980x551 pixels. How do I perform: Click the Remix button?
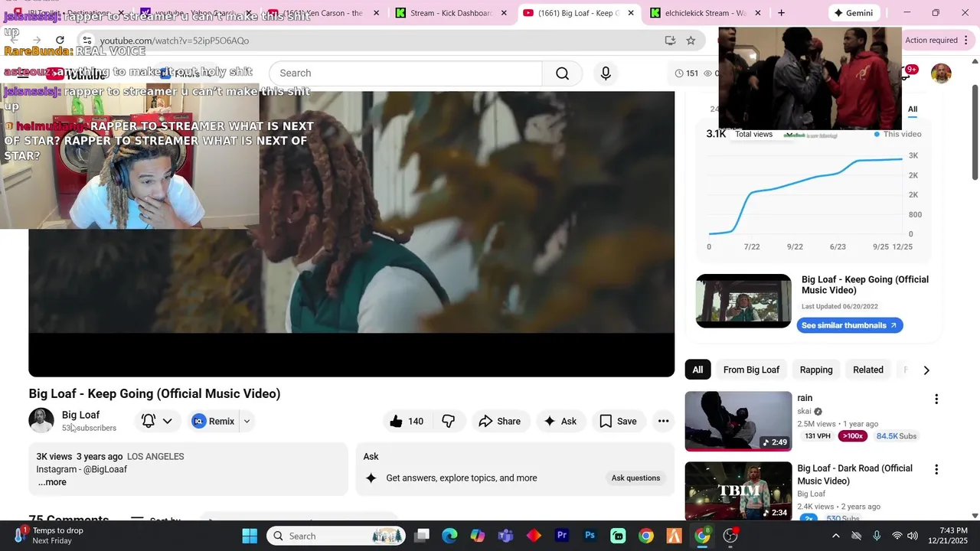tap(214, 421)
